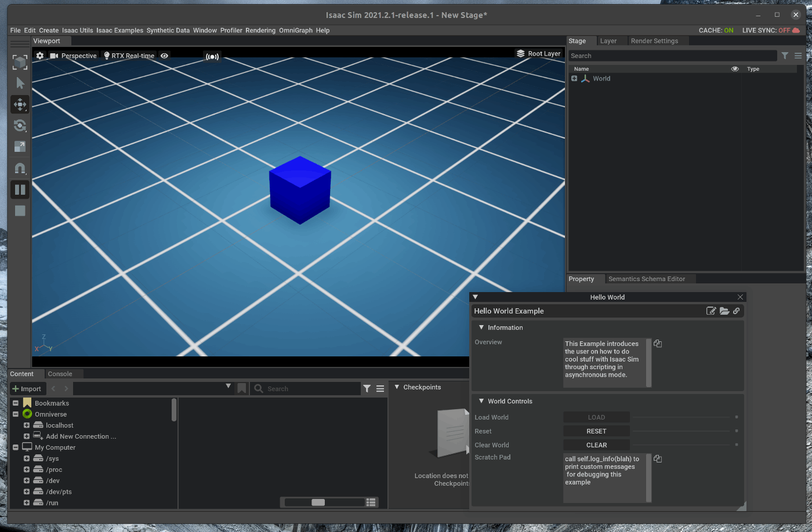Screen dimensions: 812x532
Task: Expand the localhost tree node
Action: pyautogui.click(x=27, y=425)
